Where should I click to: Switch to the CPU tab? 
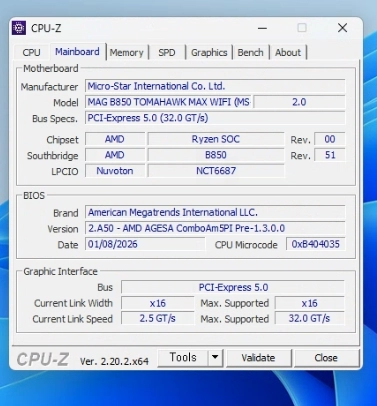pyautogui.click(x=31, y=52)
